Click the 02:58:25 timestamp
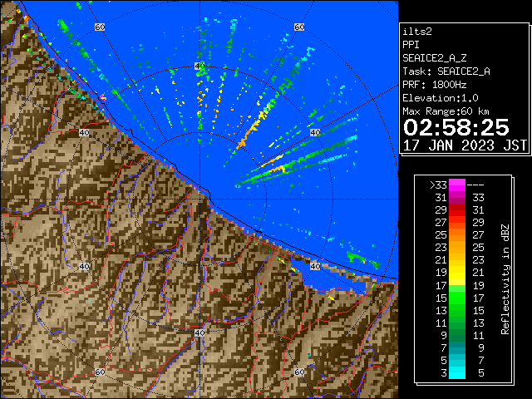Image resolution: width=532 pixels, height=399 pixels. click(x=456, y=127)
